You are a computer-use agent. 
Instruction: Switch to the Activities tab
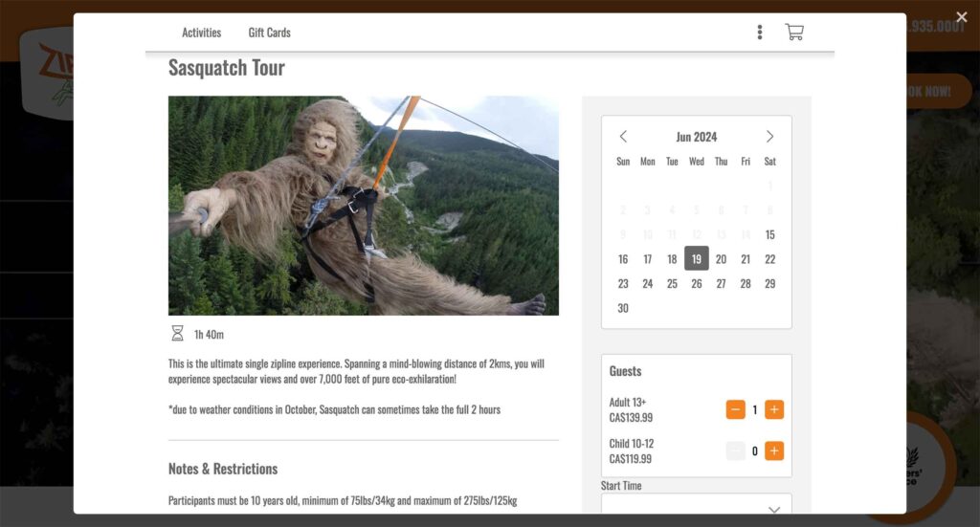tap(201, 33)
